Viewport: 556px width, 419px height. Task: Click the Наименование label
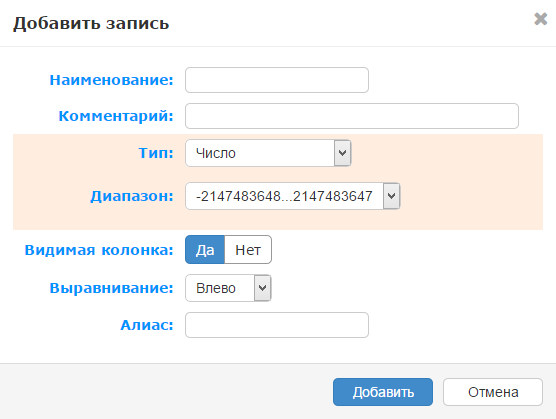(x=111, y=80)
